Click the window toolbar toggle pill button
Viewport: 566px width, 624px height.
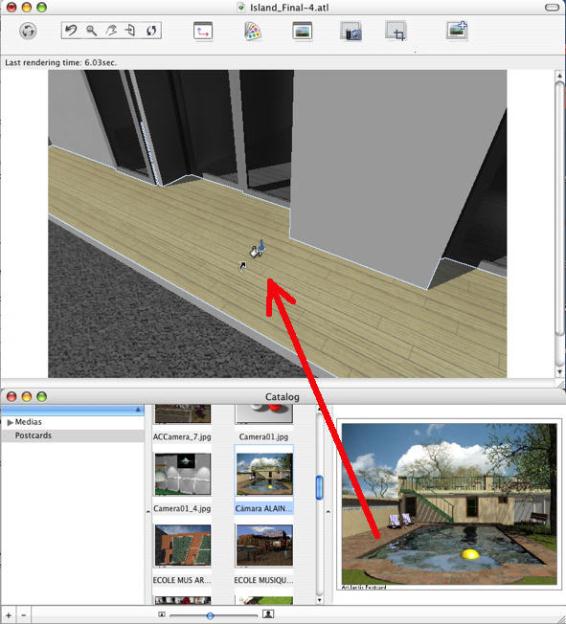pyautogui.click(x=552, y=7)
